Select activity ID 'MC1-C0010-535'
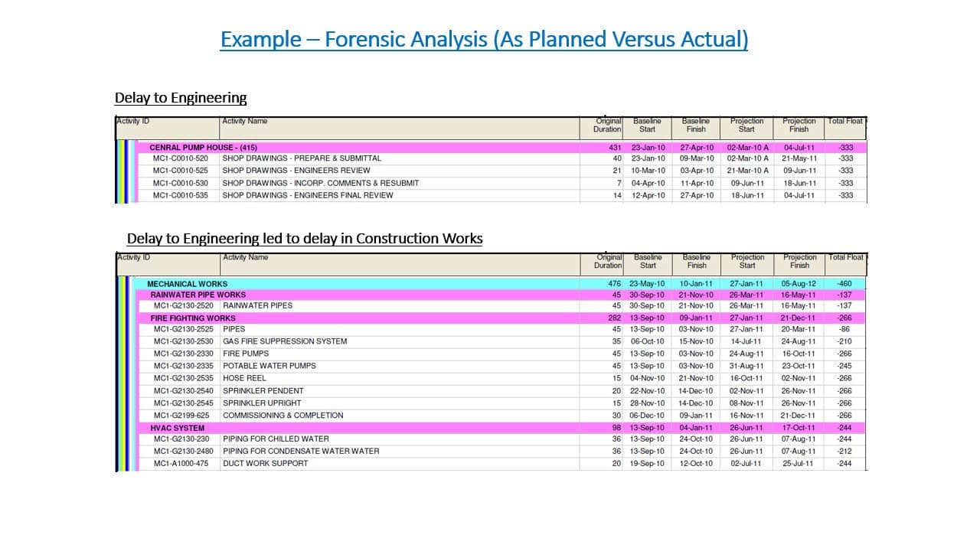Viewport: 980px width, 551px height. pyautogui.click(x=181, y=195)
